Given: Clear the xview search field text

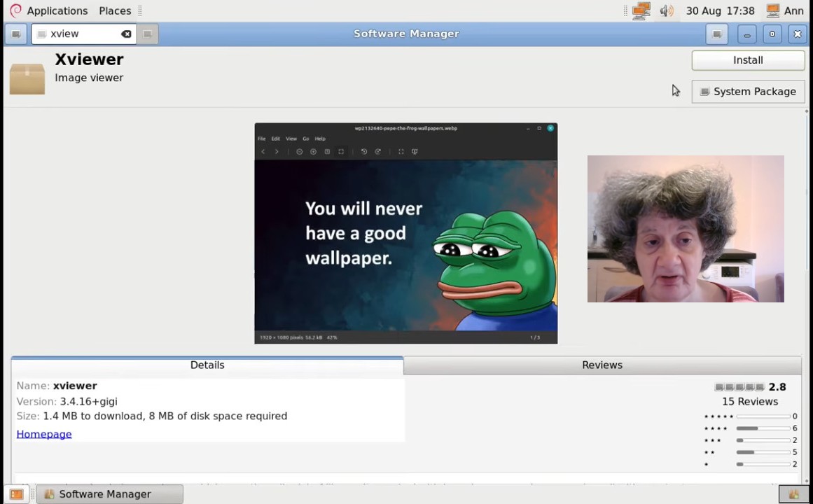Looking at the screenshot, I should click(x=126, y=34).
